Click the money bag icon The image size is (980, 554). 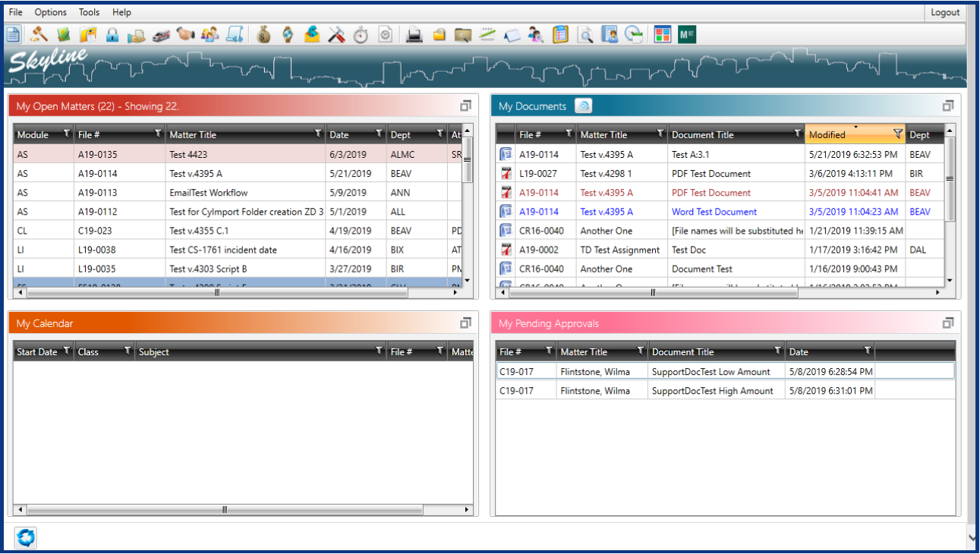pos(263,34)
